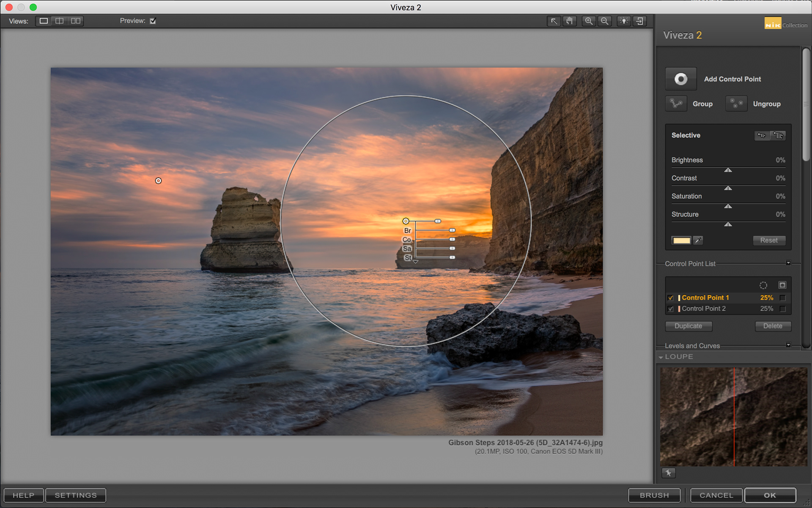The width and height of the screenshot is (812, 508).
Task: Click the Brightness slider handle
Action: pyautogui.click(x=728, y=170)
